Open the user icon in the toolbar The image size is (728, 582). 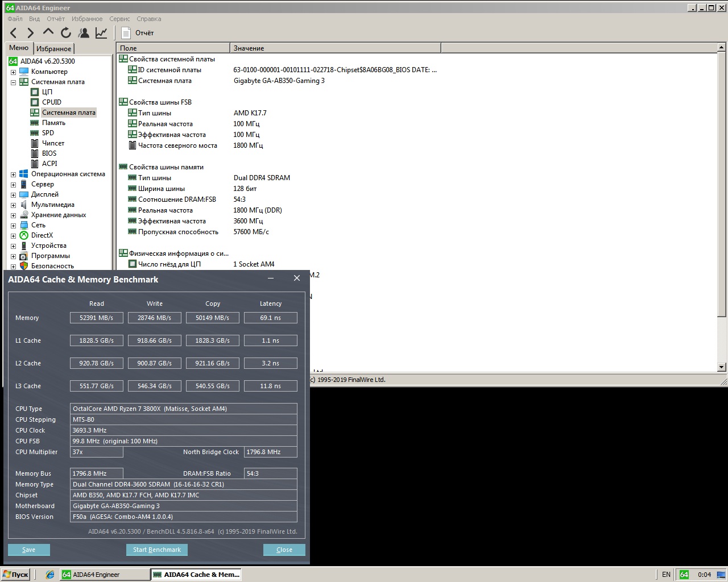[84, 33]
